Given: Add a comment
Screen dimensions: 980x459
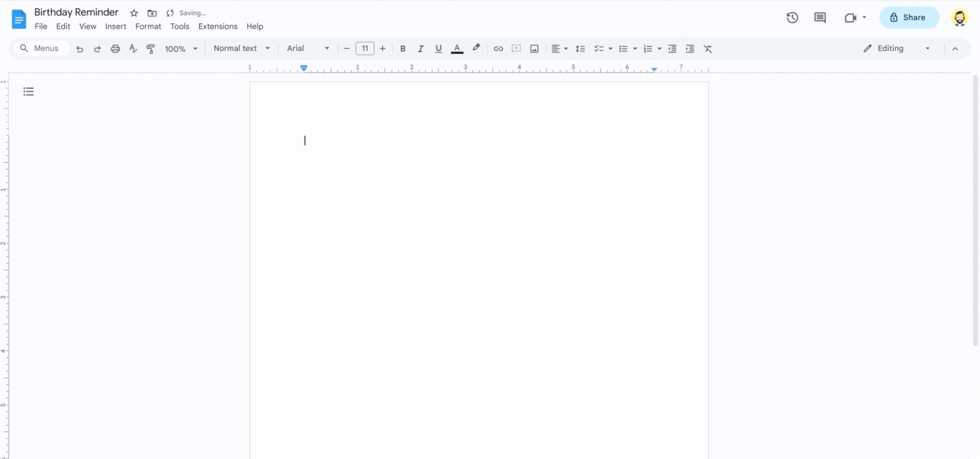Looking at the screenshot, I should [x=516, y=48].
